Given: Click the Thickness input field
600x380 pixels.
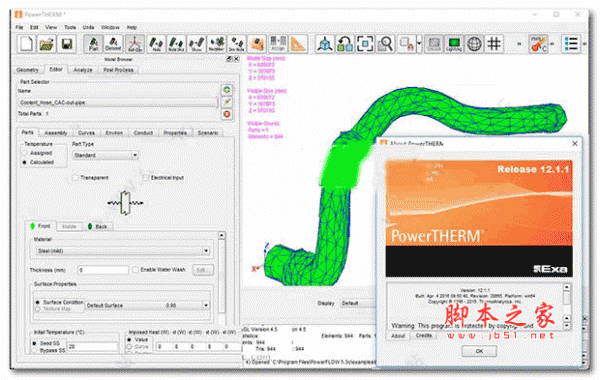Looking at the screenshot, I should pyautogui.click(x=103, y=270).
